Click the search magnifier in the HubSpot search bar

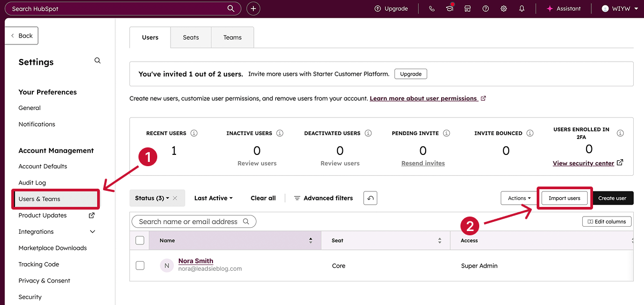pyautogui.click(x=231, y=9)
